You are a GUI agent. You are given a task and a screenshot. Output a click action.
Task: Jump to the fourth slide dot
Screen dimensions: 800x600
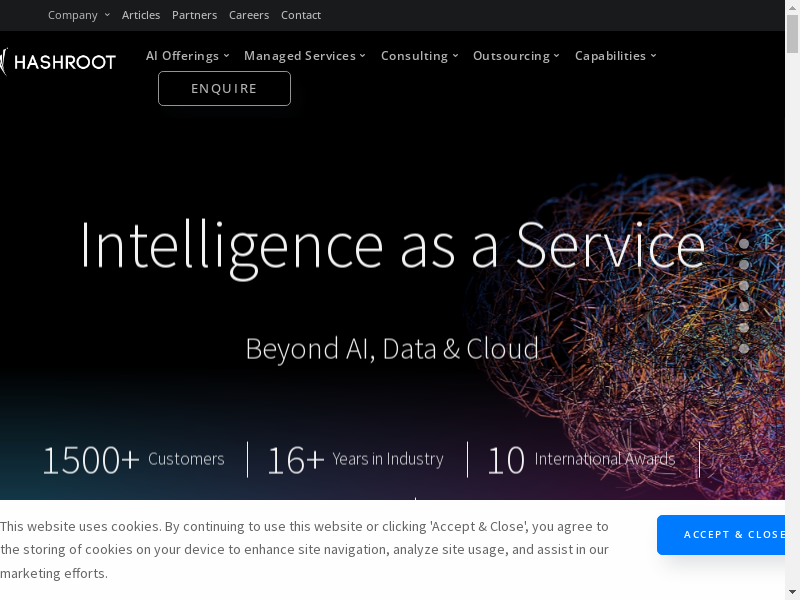coord(744,307)
